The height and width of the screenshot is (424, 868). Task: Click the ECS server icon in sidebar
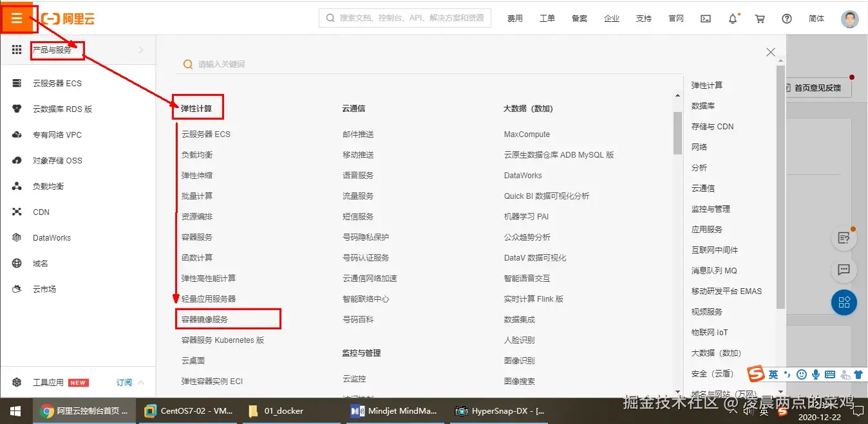[17, 83]
